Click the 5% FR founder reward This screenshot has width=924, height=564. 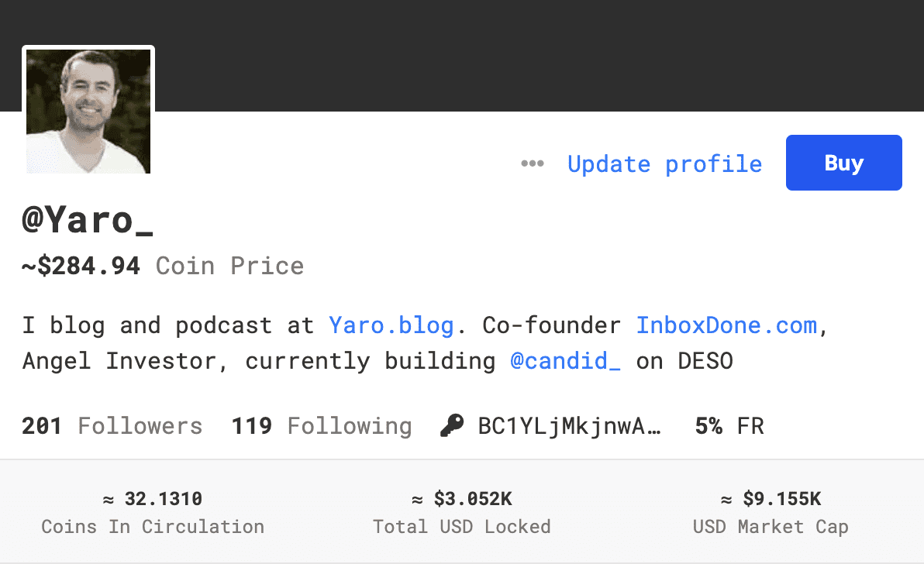[x=729, y=425]
